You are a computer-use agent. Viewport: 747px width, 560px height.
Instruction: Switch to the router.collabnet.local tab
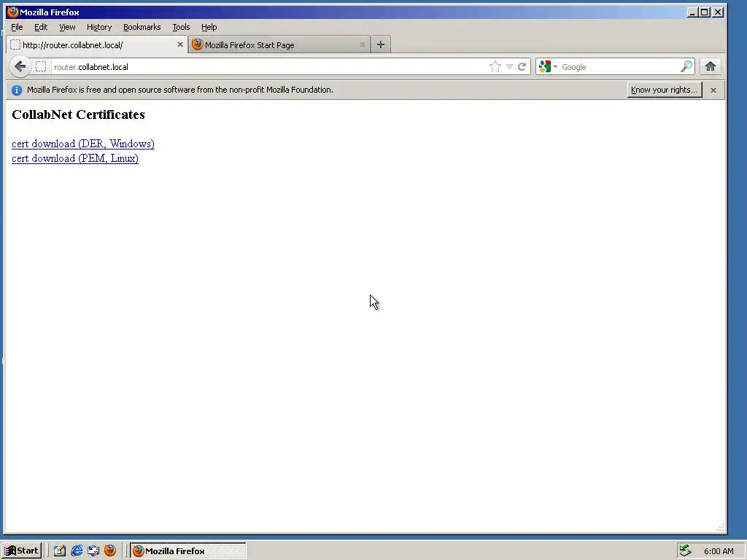(98, 44)
